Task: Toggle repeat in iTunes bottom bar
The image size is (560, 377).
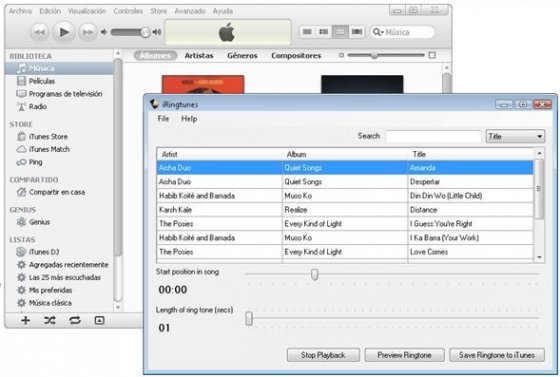Action: (75, 320)
